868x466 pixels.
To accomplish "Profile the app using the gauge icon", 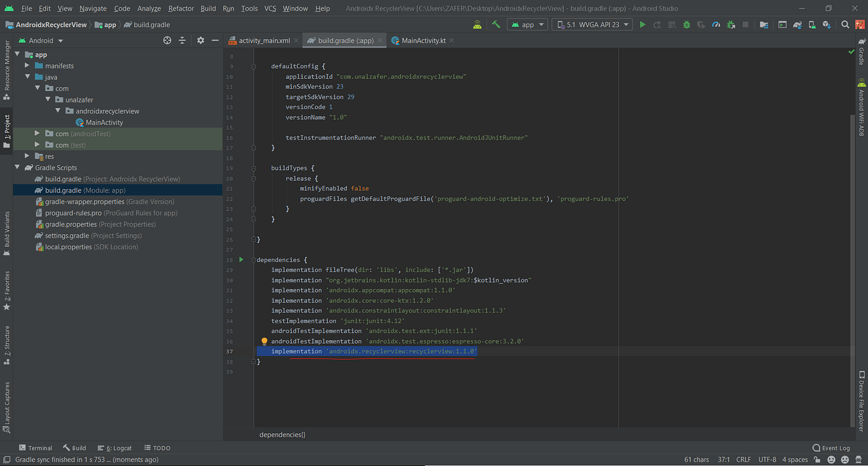I will click(x=716, y=25).
